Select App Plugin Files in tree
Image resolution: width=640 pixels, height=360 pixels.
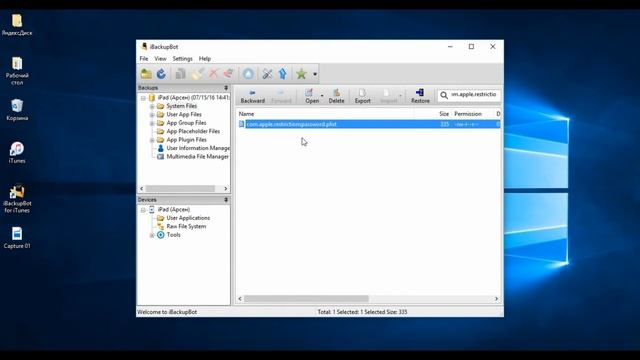click(186, 140)
